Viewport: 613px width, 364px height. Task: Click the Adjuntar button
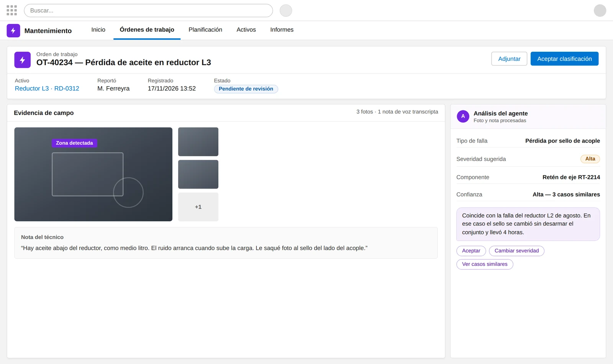[x=509, y=59]
